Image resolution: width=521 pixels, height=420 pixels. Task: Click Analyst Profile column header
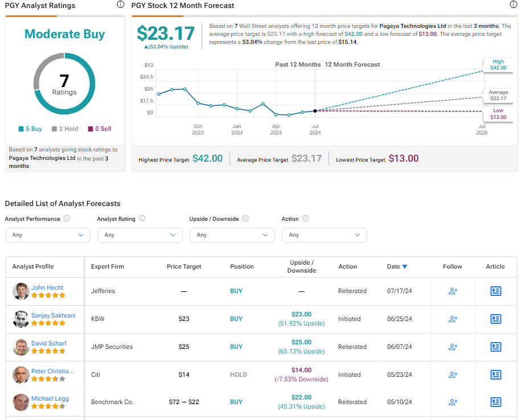tap(33, 266)
